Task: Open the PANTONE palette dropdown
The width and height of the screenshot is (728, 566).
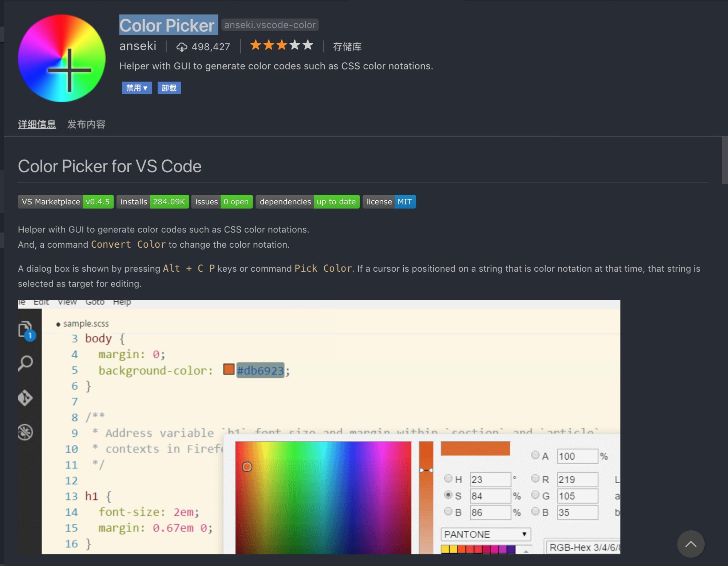Action: click(486, 534)
